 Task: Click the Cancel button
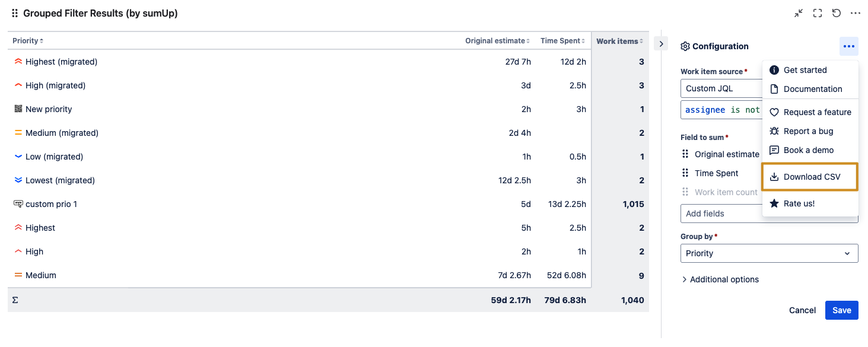(802, 310)
